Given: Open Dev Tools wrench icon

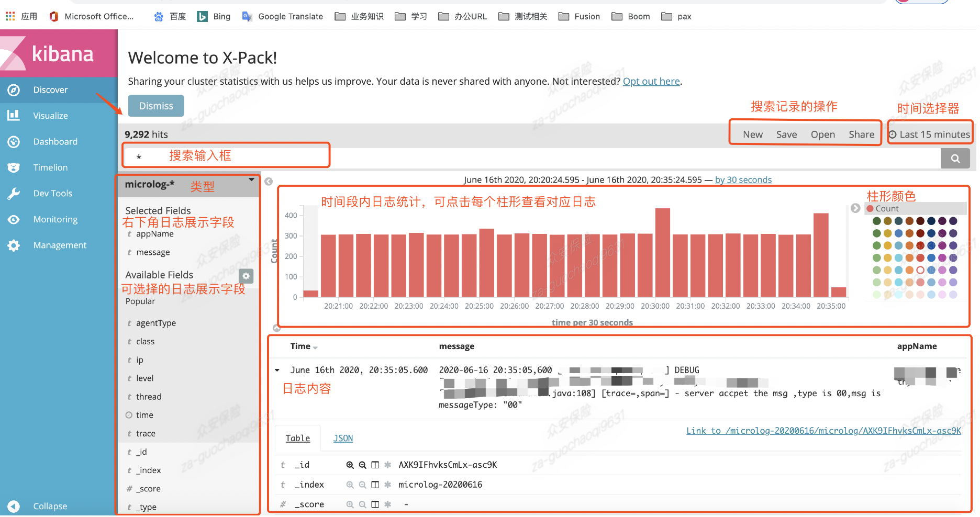Looking at the screenshot, I should pos(14,194).
